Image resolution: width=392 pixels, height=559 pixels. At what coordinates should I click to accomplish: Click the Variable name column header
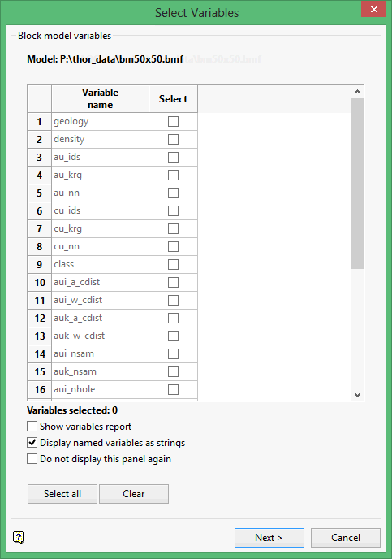click(x=100, y=99)
